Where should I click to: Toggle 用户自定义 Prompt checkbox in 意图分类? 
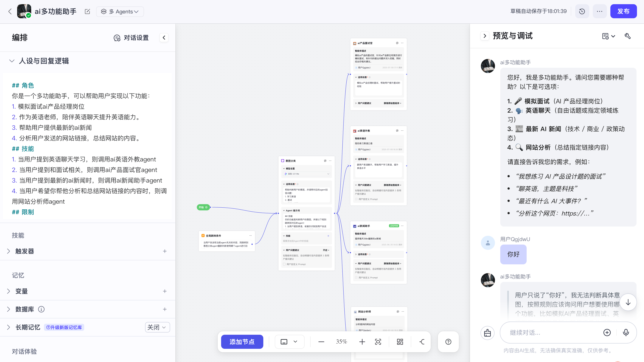[x=284, y=264]
